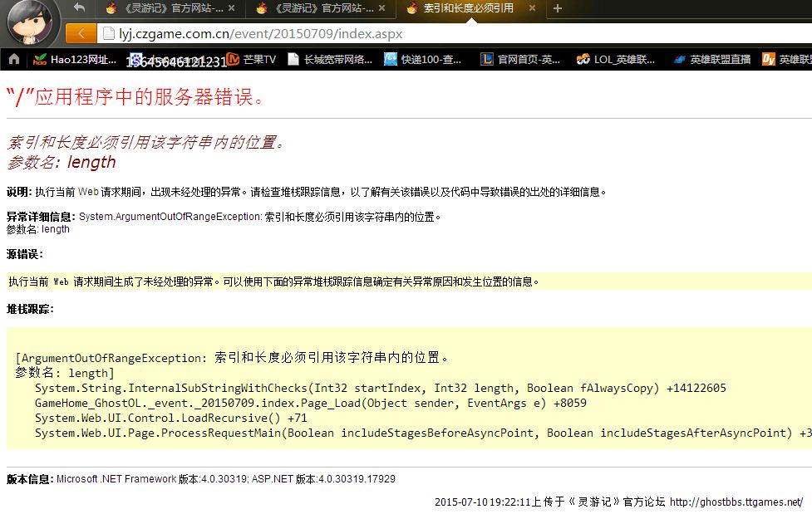The height and width of the screenshot is (514, 812).
Task: Click the address bar URL field
Action: (416, 34)
